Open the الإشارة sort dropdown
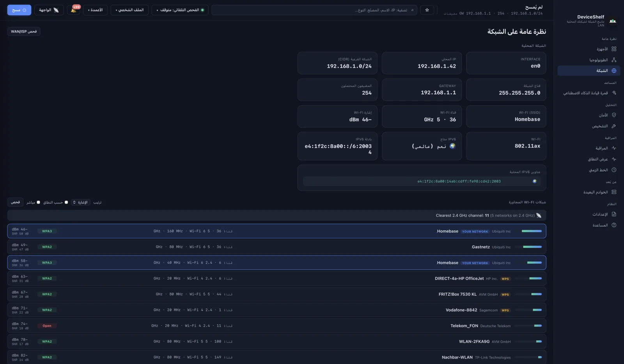Screen dimensions: 624x364 pyautogui.click(x=81, y=202)
